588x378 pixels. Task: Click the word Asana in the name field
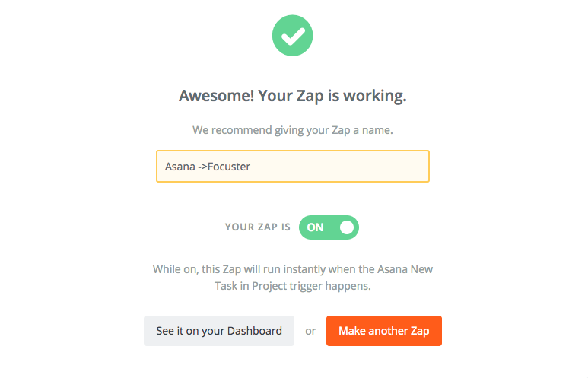(180, 167)
